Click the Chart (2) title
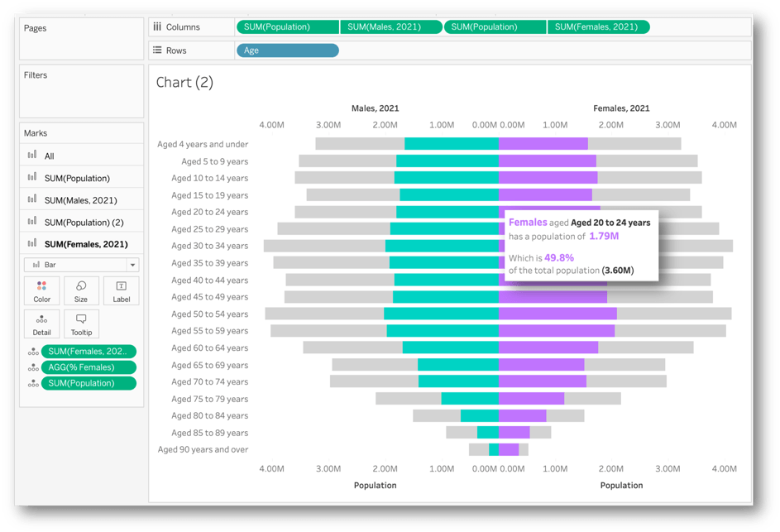 tap(184, 82)
